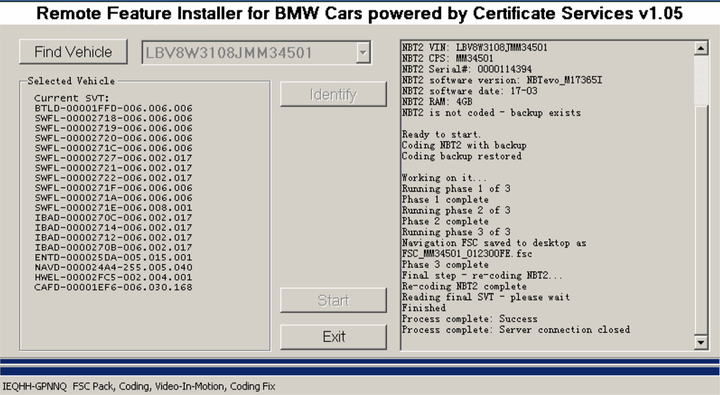
Task: Click the 'Coding backup restored' line
Action: pos(462,156)
